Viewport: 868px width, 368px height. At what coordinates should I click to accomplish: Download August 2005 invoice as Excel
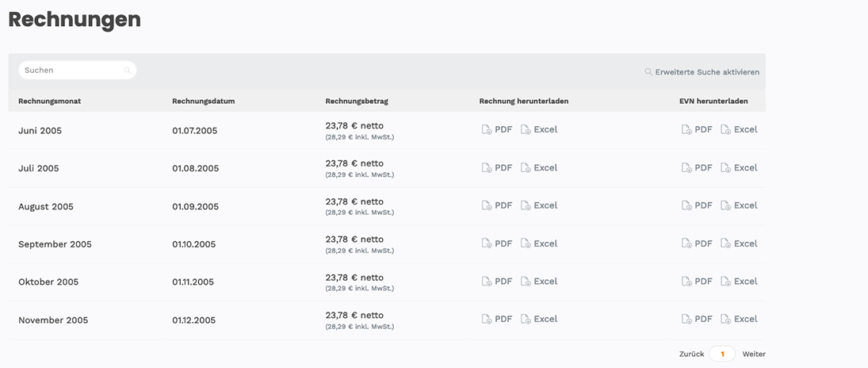point(539,205)
